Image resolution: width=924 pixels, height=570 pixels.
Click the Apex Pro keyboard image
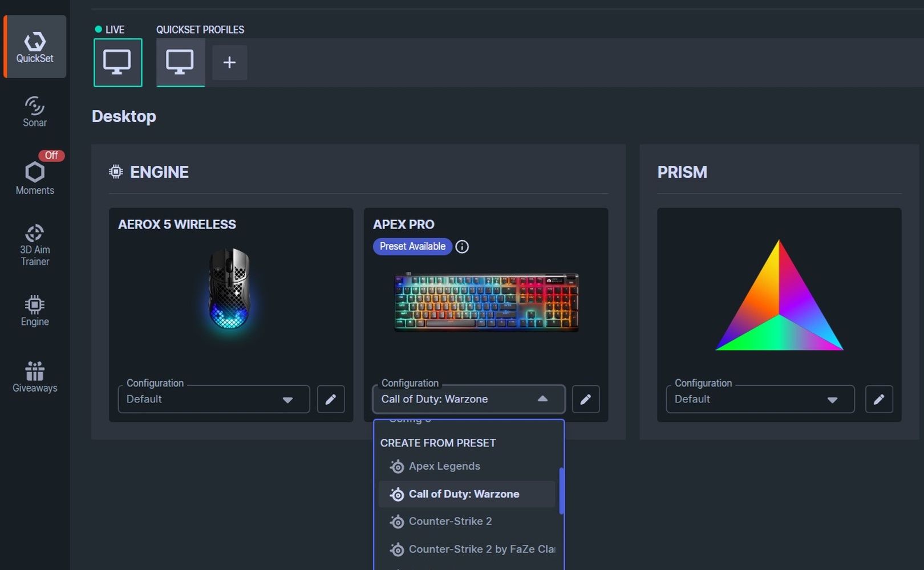(x=487, y=302)
